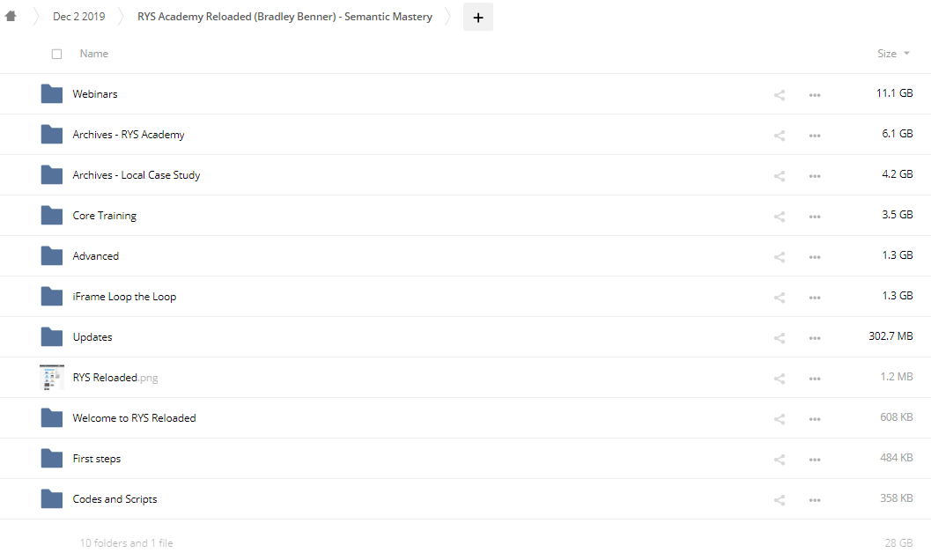Share the Webinars folder

click(x=780, y=95)
